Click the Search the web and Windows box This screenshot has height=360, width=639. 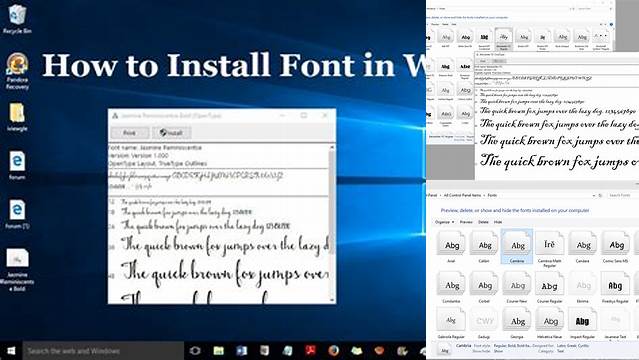coord(103,351)
